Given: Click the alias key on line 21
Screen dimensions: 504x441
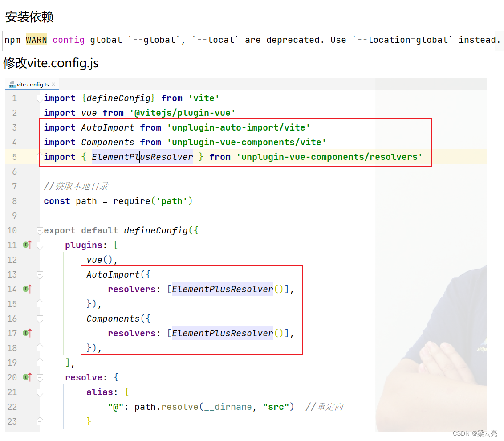Looking at the screenshot, I should tap(100, 392).
